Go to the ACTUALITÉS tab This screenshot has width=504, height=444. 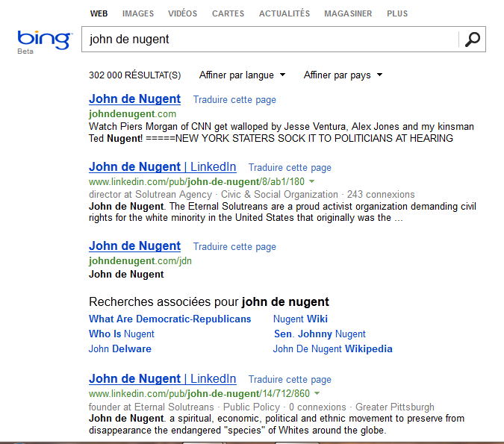point(284,13)
